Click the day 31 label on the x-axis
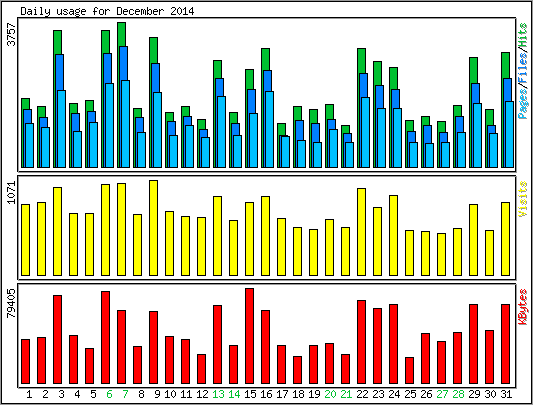The image size is (533, 405). (506, 394)
